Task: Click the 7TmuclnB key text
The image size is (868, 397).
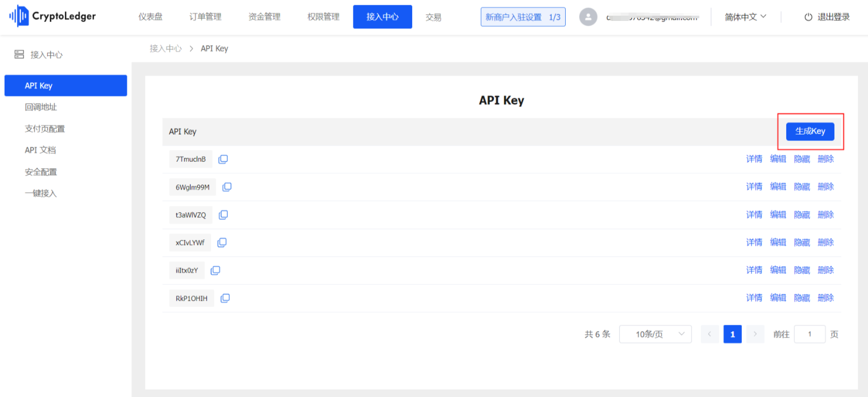Action: (191, 159)
